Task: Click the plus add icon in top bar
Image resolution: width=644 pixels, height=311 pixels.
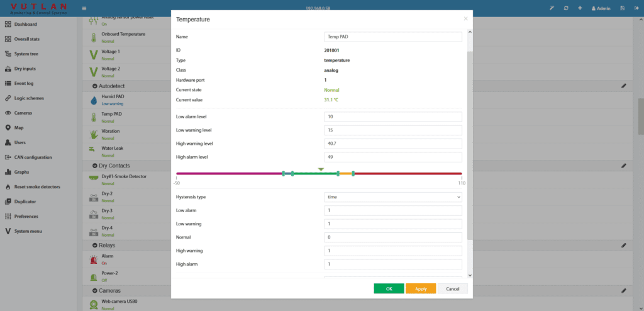Action: 580,8
